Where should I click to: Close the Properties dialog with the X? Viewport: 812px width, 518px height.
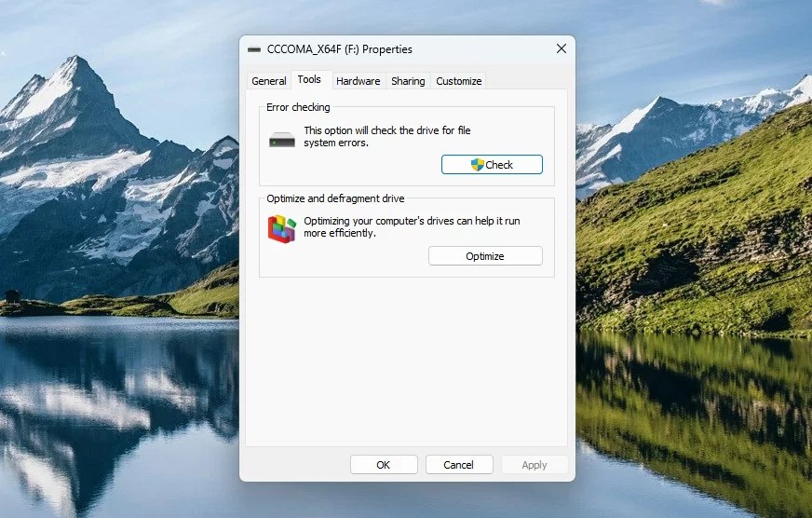coord(562,48)
